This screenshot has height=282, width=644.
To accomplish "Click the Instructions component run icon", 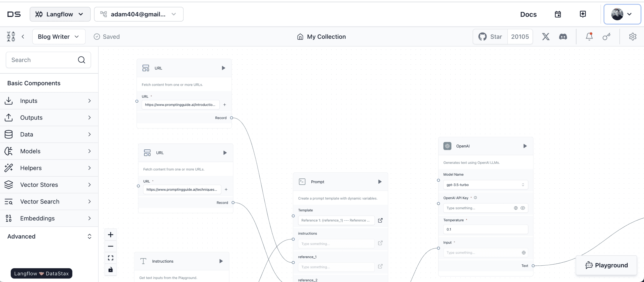I will [221, 261].
